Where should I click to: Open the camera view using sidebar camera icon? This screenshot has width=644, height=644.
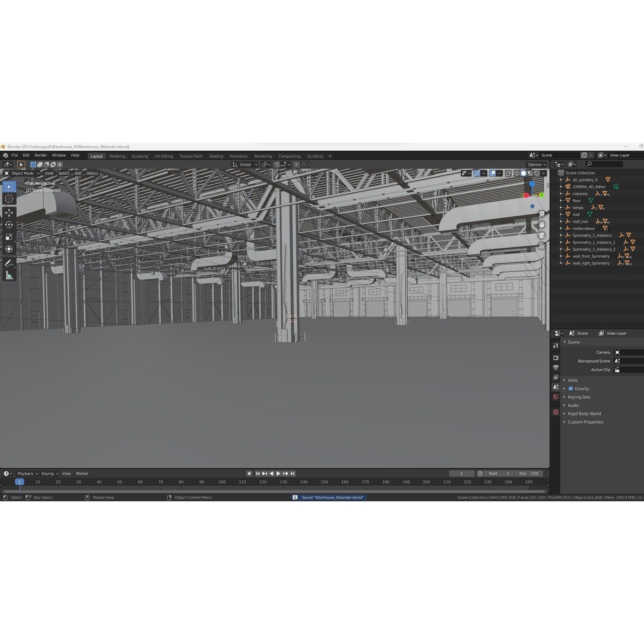coord(542,235)
